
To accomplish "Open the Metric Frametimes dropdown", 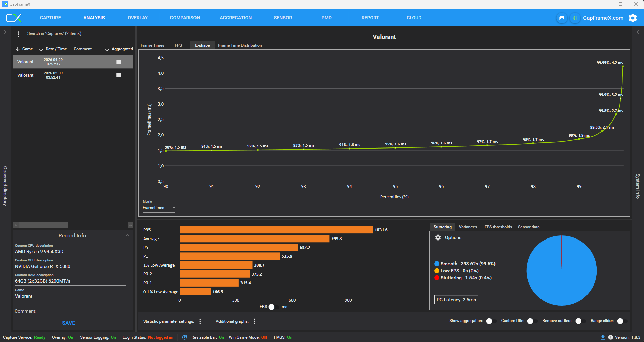I will (x=159, y=208).
